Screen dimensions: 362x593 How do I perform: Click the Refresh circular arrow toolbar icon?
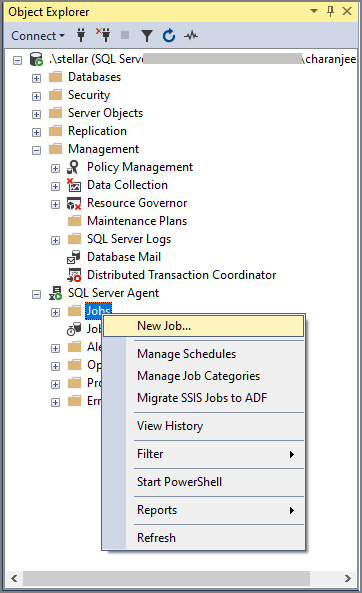pyautogui.click(x=169, y=36)
